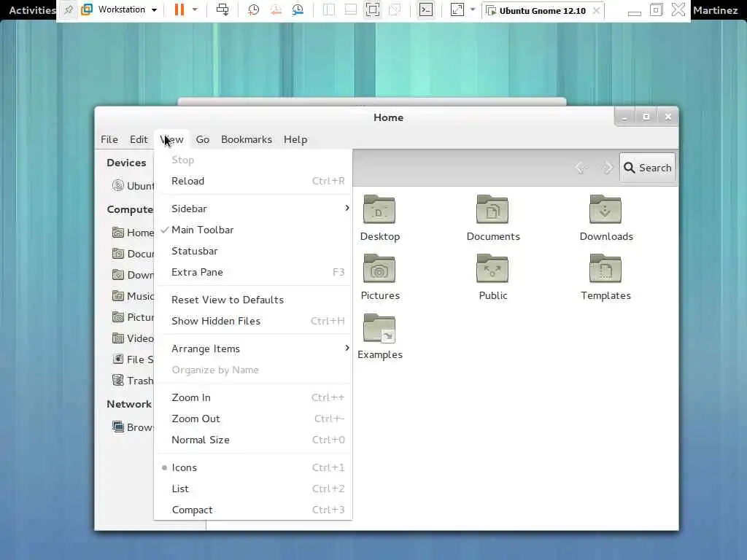This screenshot has height=560, width=747.
Task: Expand the Arrange Items submenu
Action: (x=253, y=349)
